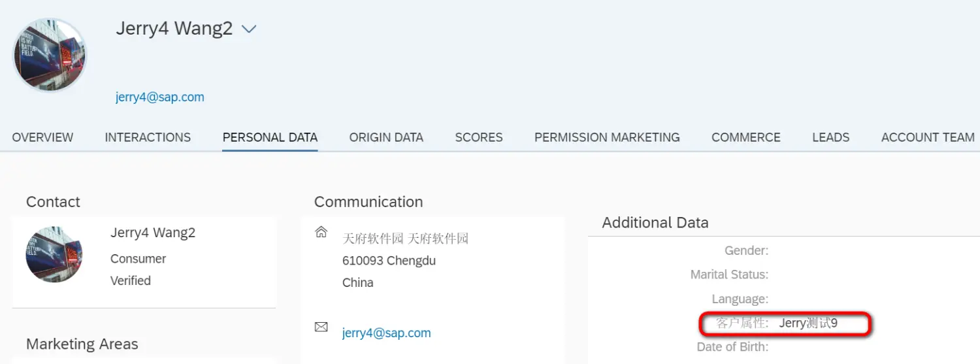The width and height of the screenshot is (980, 364).
Task: Open the large profile picture in header
Action: 50,55
